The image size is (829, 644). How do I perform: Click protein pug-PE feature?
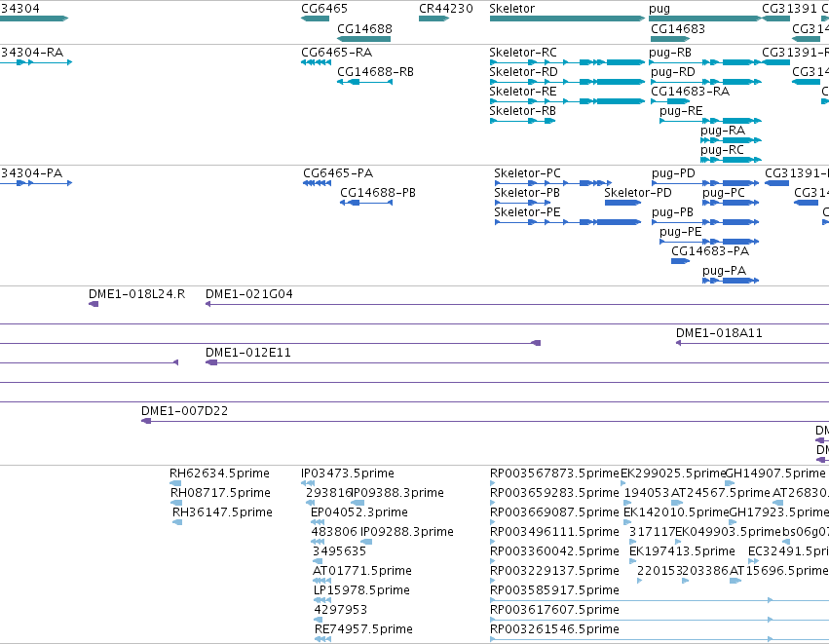(709, 243)
